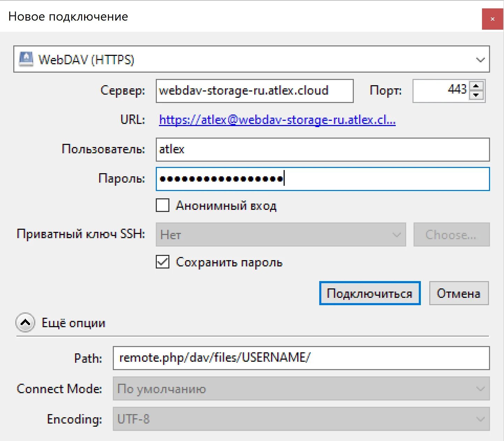Close the Новое подключение dialog
The width and height of the screenshot is (504, 441).
coord(492,19)
